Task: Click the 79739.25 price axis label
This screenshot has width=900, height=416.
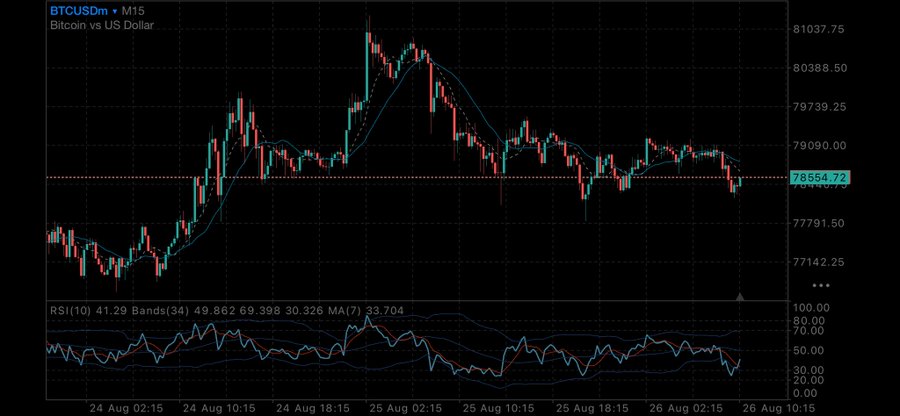Action: click(x=819, y=107)
